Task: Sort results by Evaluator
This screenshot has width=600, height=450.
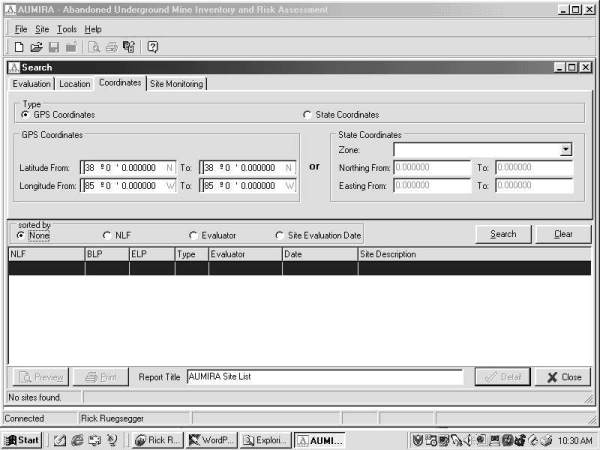Action: point(193,235)
